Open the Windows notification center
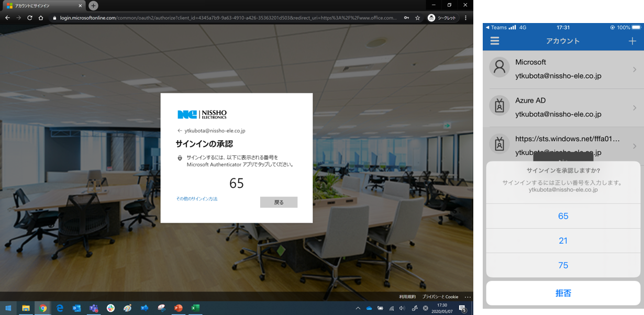644x315 pixels. pyautogui.click(x=463, y=308)
